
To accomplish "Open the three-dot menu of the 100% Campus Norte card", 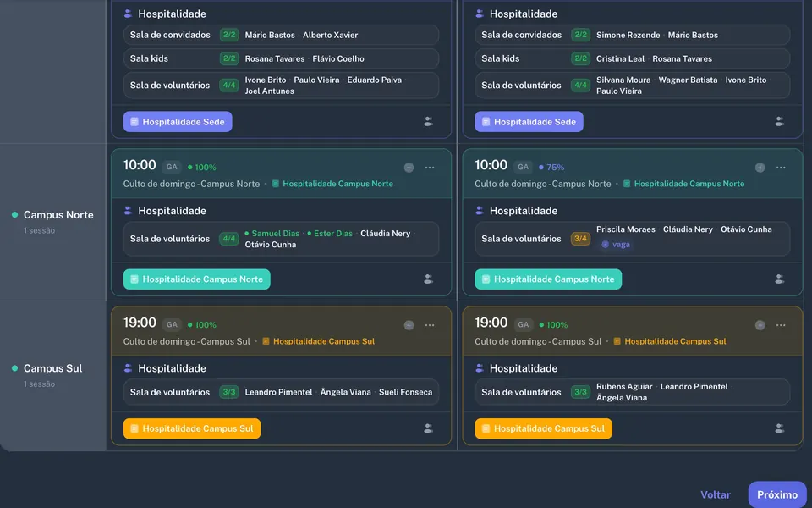I will click(x=430, y=168).
